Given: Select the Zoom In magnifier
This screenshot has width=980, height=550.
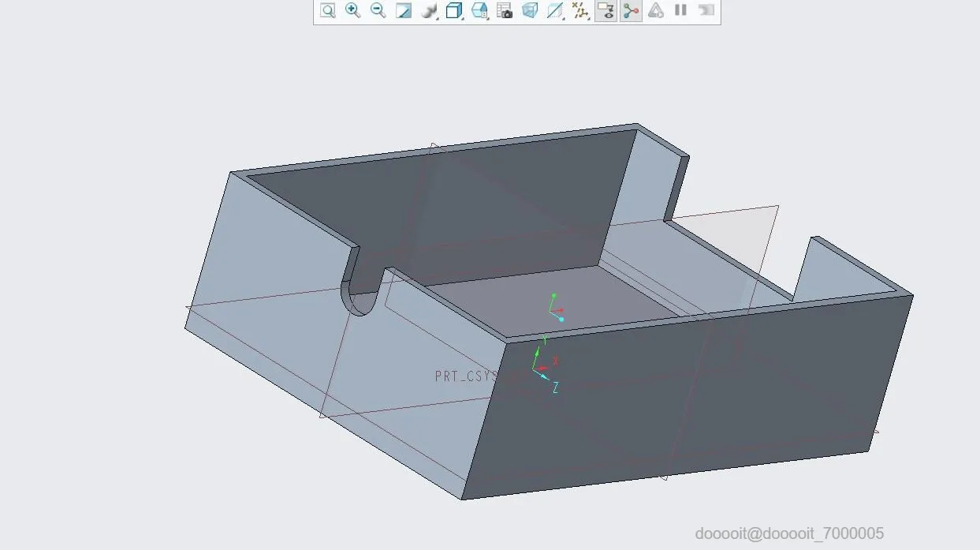Looking at the screenshot, I should point(353,11).
